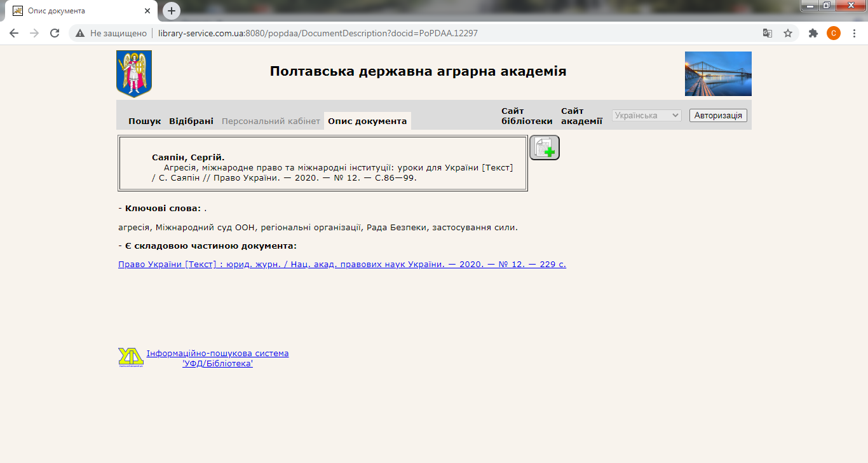Open the Пошук tab
The image size is (868, 463).
[x=145, y=121]
